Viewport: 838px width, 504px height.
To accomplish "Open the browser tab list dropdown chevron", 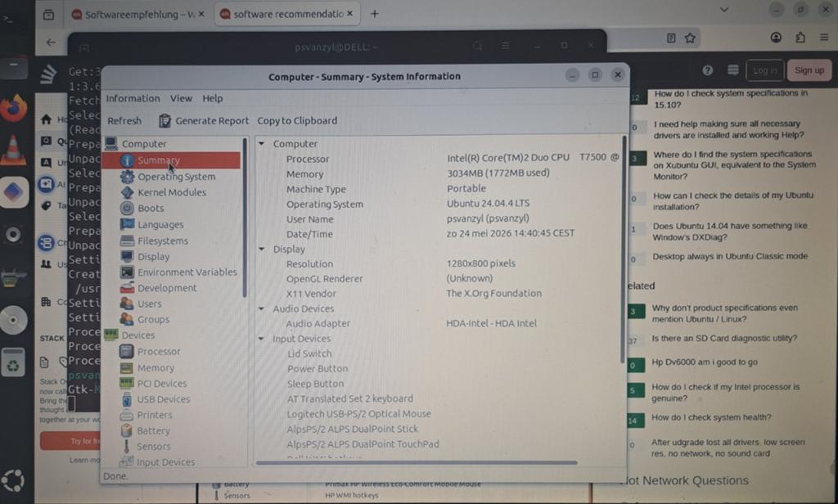I will [724, 10].
